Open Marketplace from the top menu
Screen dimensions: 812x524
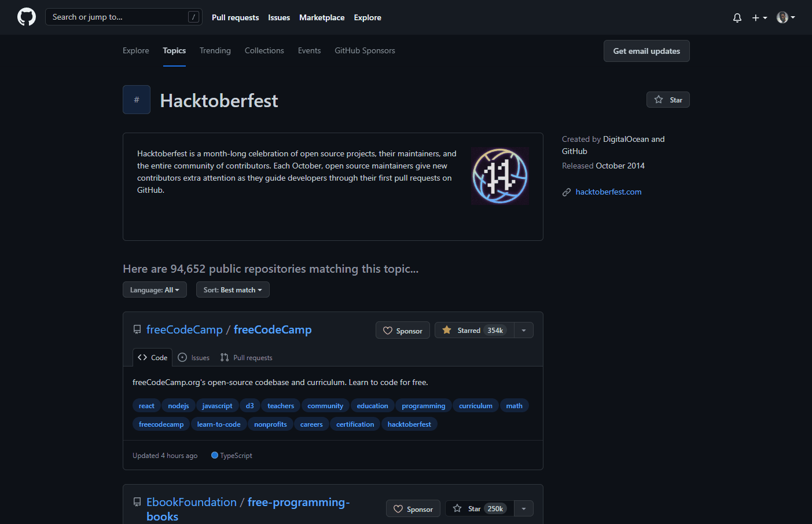pos(322,17)
